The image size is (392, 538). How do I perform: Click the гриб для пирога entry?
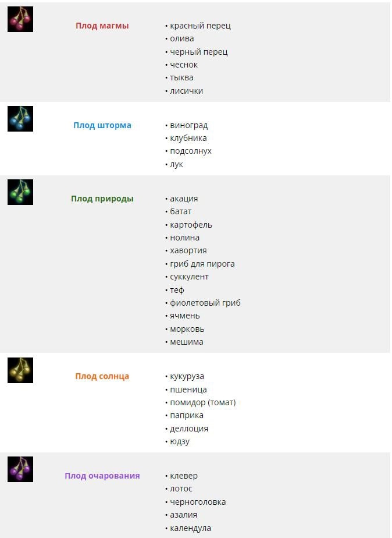point(202,264)
